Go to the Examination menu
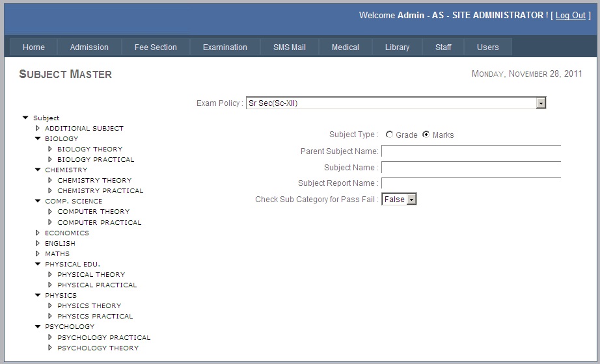 click(225, 47)
